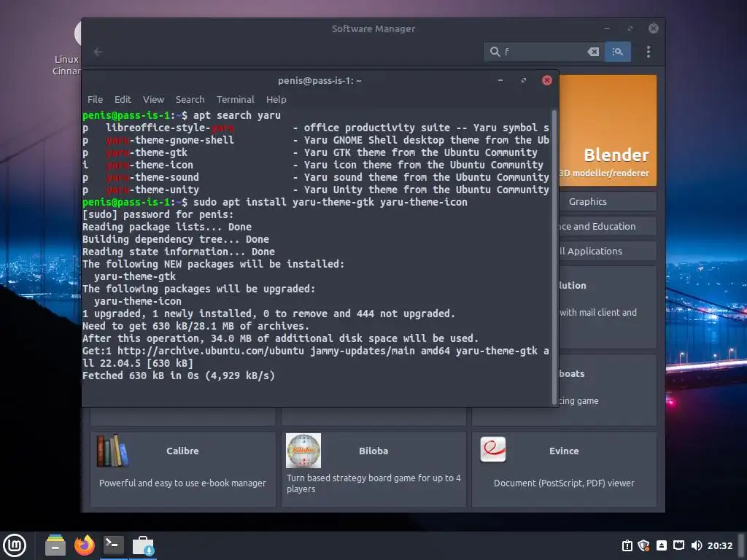Screen dimensions: 747x560
Task: Open the Evince document viewer card
Action: point(564,469)
